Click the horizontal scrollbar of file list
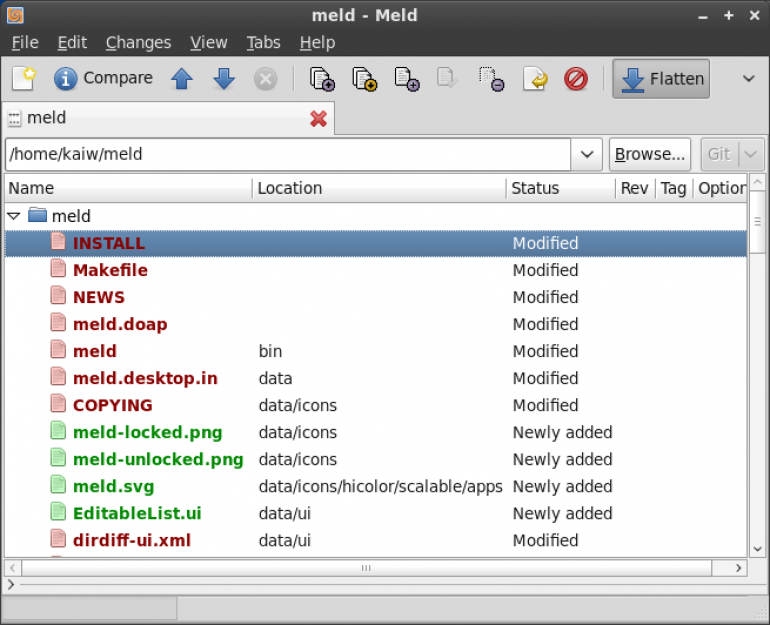The height and width of the screenshot is (625, 770). (366, 568)
